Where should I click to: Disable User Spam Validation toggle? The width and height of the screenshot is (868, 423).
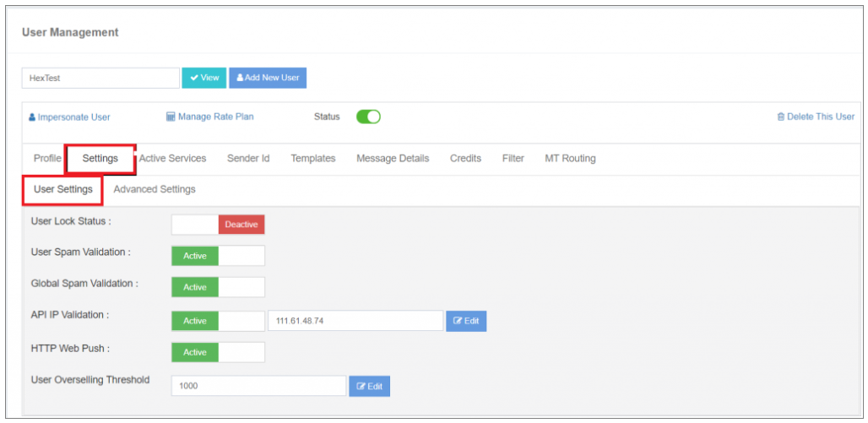point(218,255)
